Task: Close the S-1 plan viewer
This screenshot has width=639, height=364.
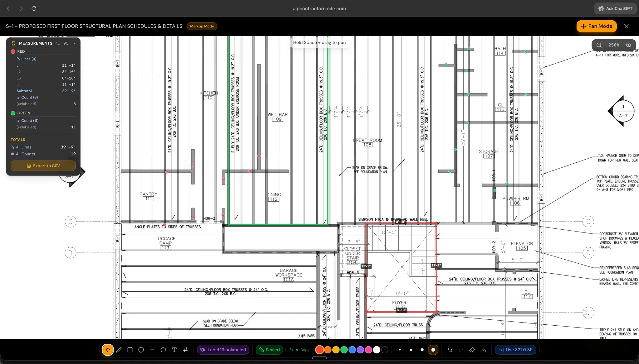Action: (626, 26)
